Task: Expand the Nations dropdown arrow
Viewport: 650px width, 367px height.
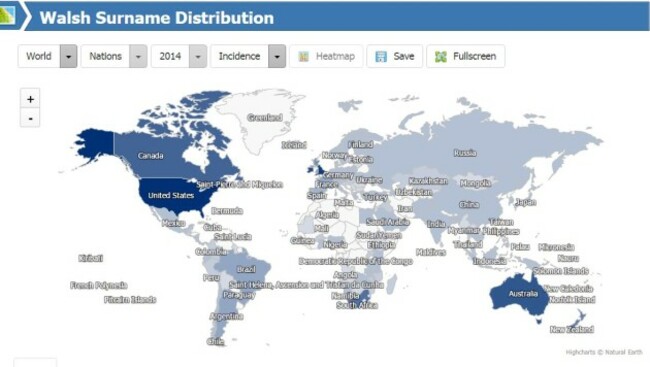Action: (138, 56)
